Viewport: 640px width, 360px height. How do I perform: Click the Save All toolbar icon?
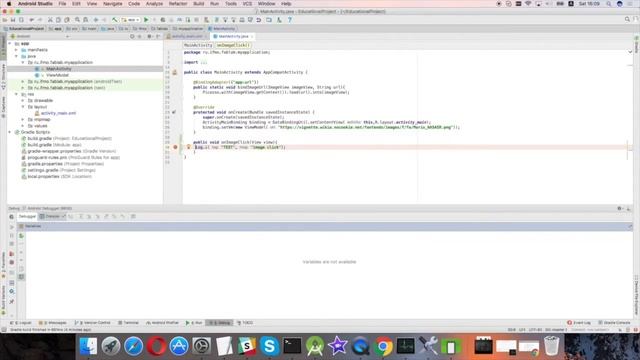click(13, 20)
